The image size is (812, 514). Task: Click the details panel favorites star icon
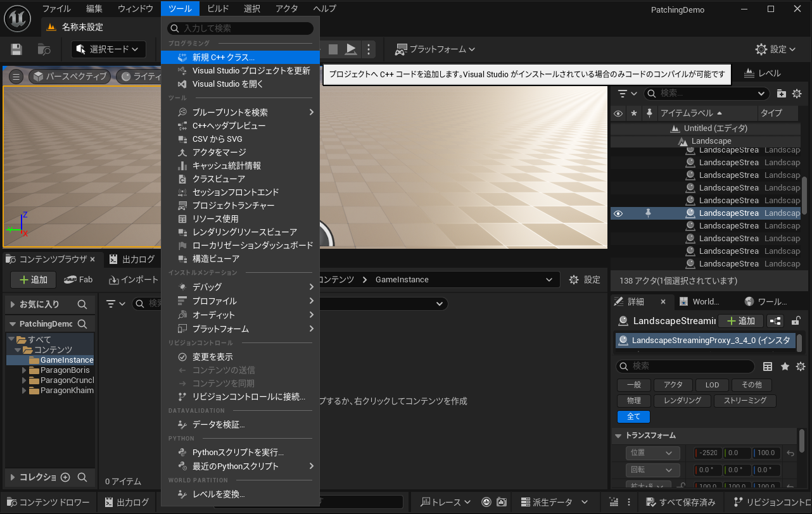click(785, 367)
